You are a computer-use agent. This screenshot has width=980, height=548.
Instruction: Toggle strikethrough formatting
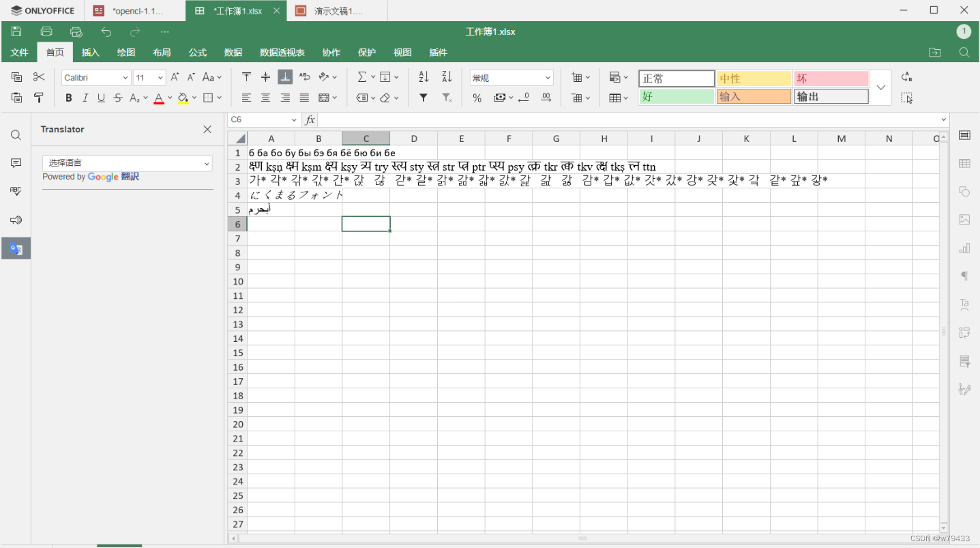(x=118, y=98)
